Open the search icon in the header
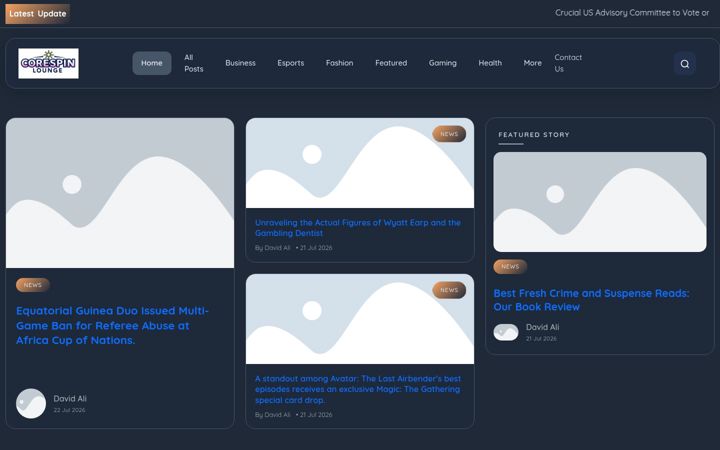The image size is (720, 450). point(684,64)
